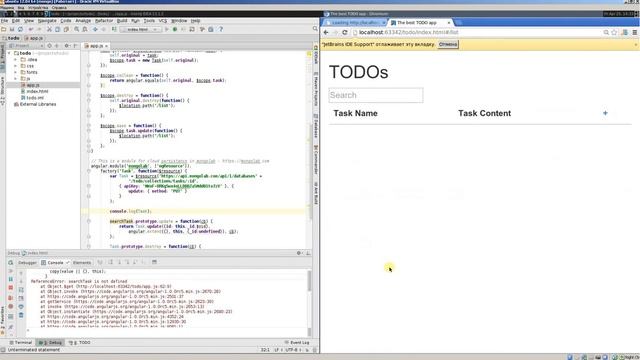The image size is (640, 360).
Task: Open the Run menu
Action: [x=135, y=21]
